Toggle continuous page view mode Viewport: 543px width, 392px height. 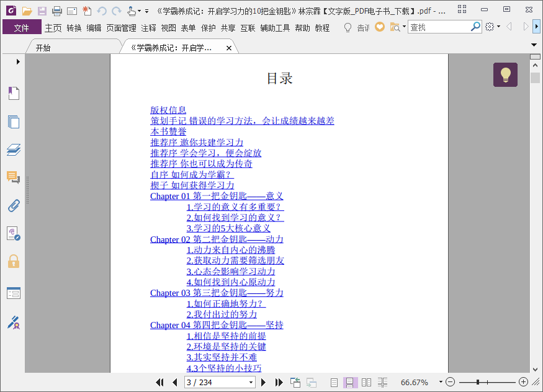tap(350, 382)
